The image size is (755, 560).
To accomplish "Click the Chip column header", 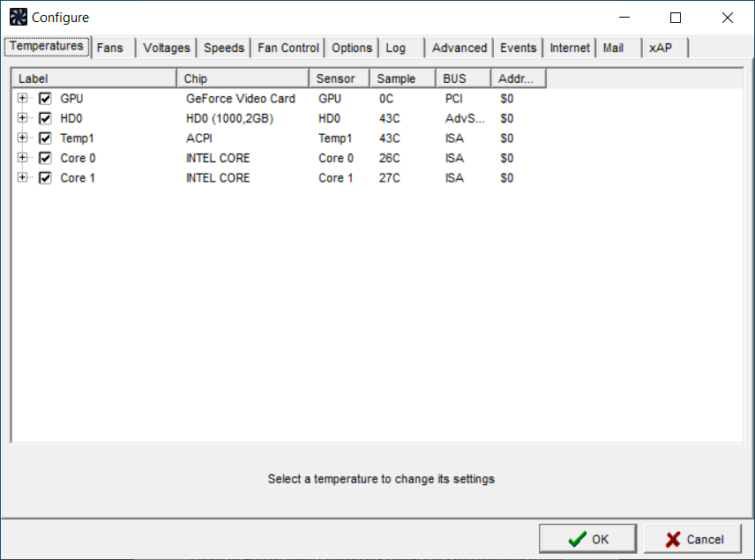I will click(243, 78).
